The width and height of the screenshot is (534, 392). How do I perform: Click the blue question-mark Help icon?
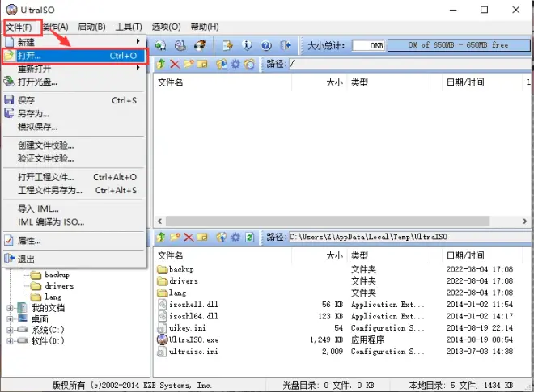coord(266,45)
